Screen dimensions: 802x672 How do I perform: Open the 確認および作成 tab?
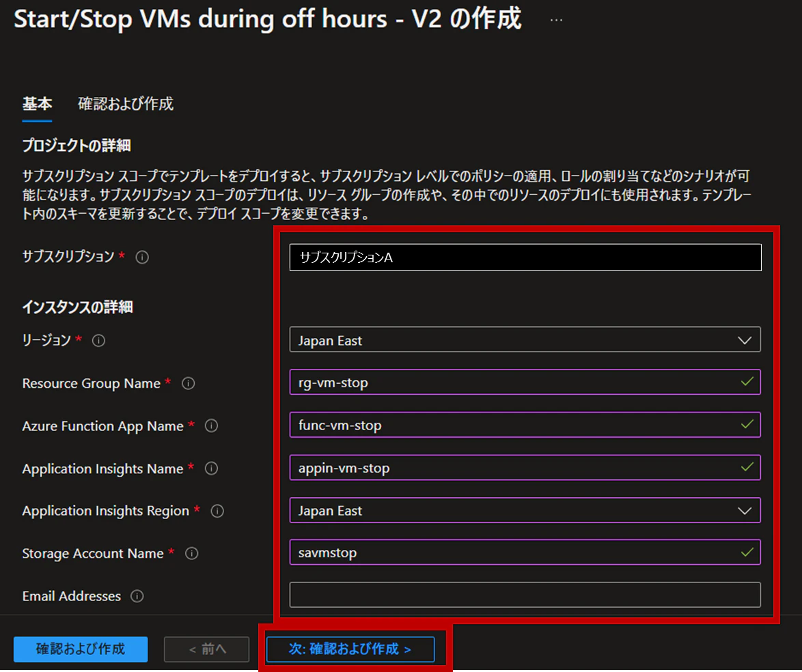click(x=126, y=104)
